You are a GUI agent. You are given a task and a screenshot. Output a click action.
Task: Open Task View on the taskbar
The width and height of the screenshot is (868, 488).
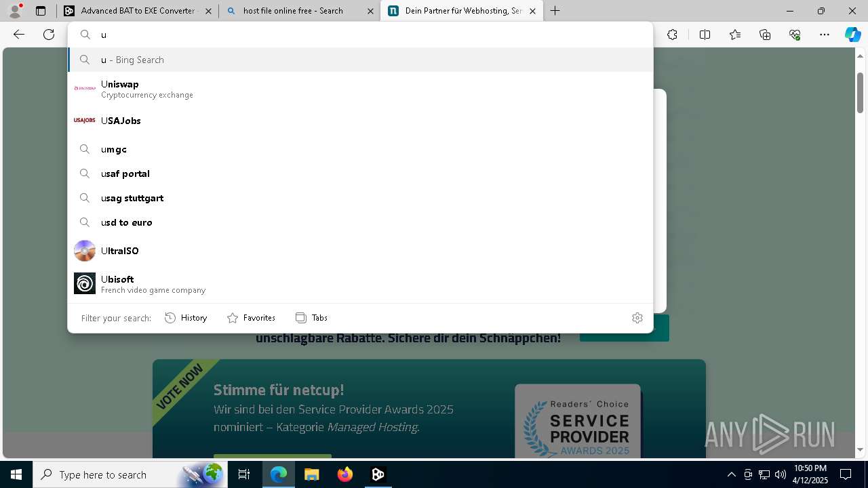coord(244,474)
